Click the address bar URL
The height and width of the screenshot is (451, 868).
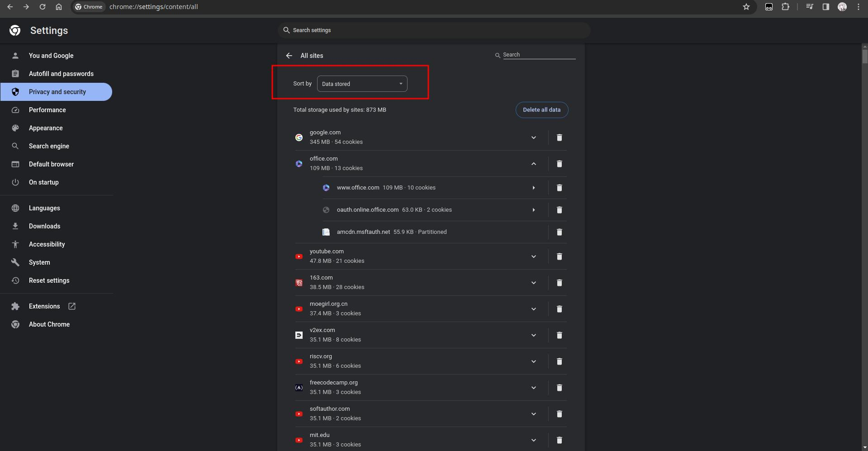coord(153,7)
